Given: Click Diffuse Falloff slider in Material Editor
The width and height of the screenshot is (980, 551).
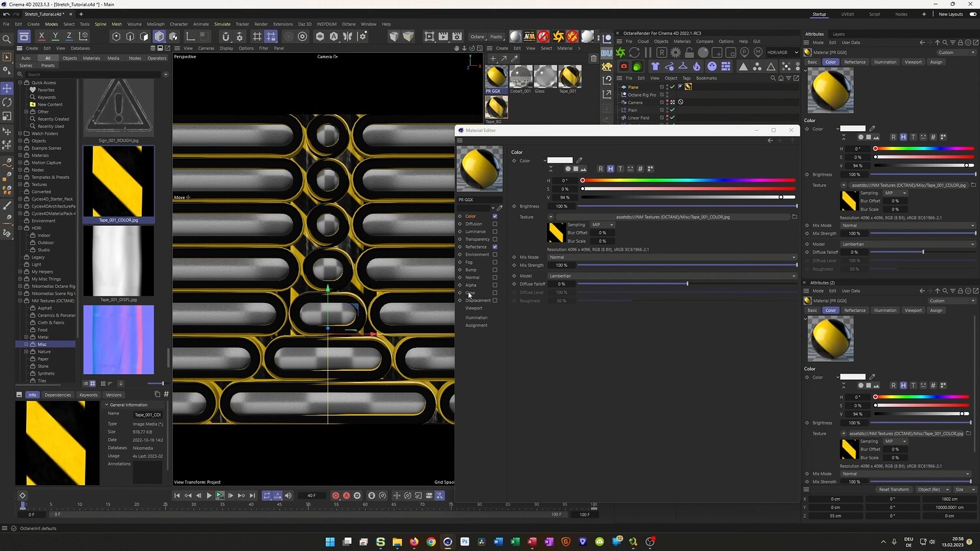Looking at the screenshot, I should point(687,283).
